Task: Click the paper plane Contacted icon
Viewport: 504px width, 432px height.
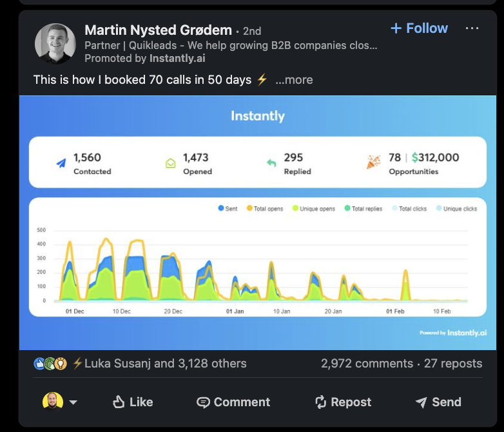Action: click(61, 163)
